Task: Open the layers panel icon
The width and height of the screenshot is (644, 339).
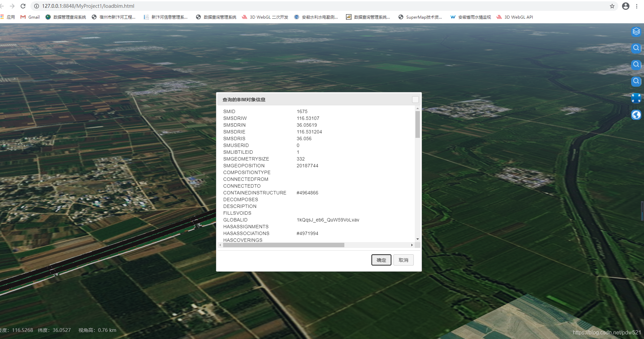Action: pyautogui.click(x=636, y=31)
